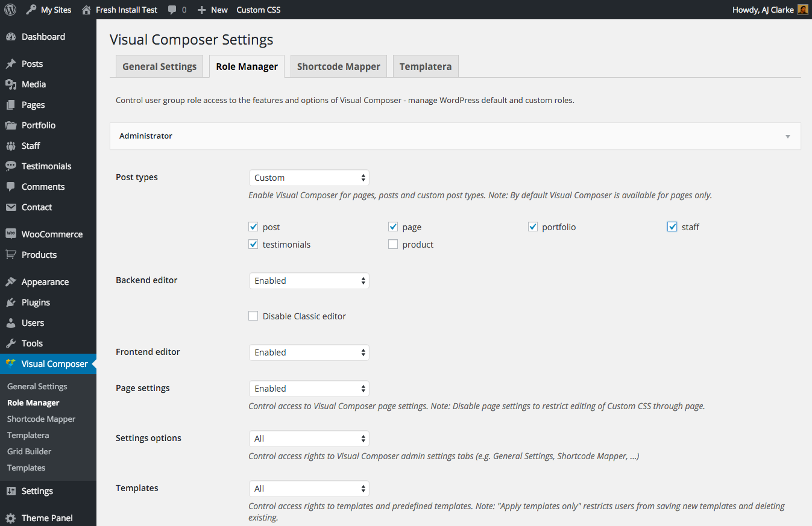Enable the product post type checkbox
Image resolution: width=812 pixels, height=526 pixels.
click(x=393, y=245)
